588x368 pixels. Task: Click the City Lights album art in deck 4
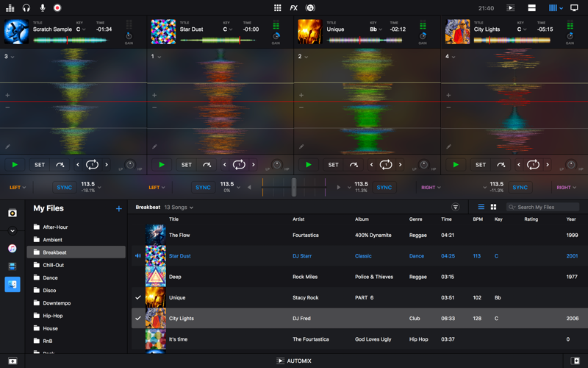point(457,32)
